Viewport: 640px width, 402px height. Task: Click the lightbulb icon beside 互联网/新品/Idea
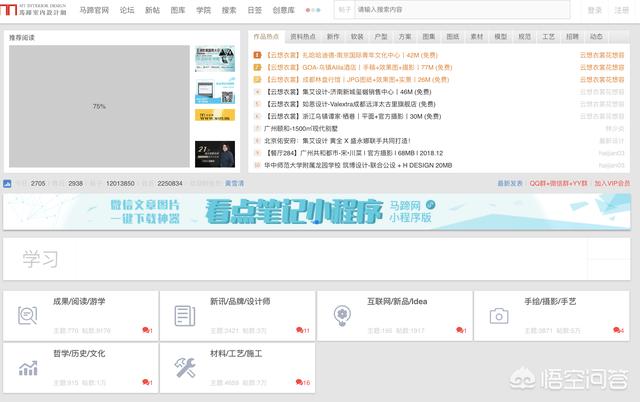pos(341,316)
